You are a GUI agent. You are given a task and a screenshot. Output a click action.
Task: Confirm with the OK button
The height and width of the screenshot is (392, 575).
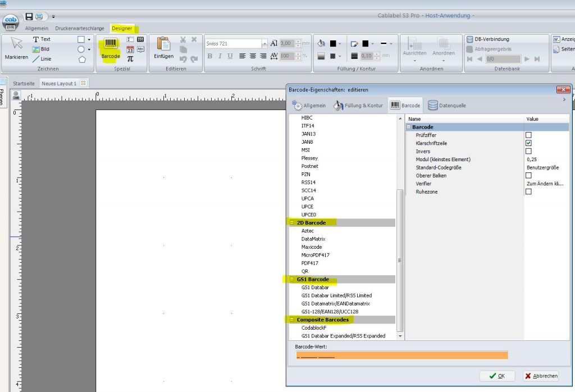click(496, 376)
